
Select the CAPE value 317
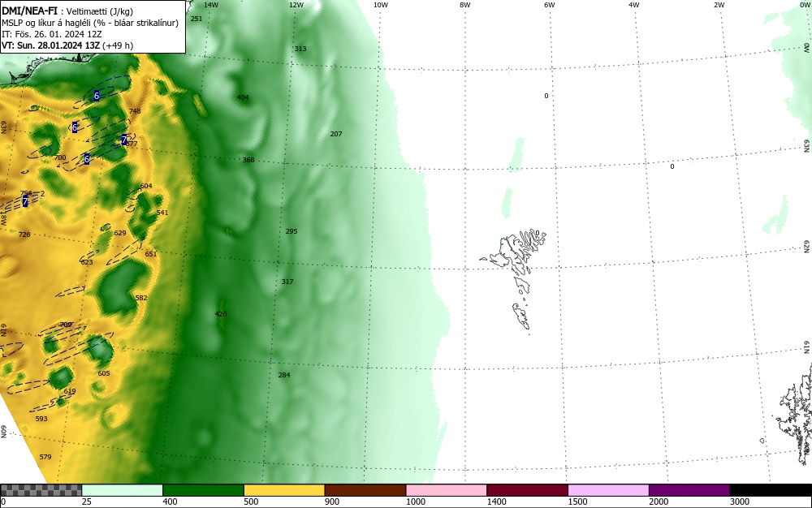point(287,282)
